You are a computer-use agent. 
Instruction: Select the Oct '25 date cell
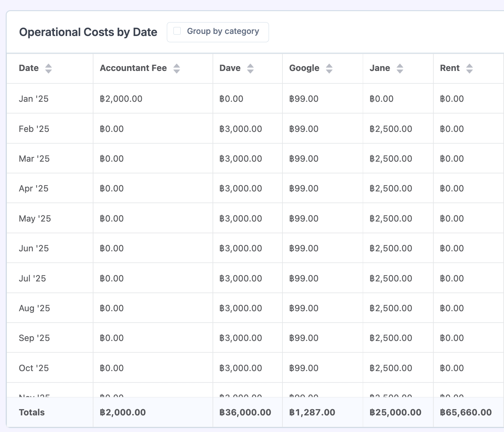point(34,368)
